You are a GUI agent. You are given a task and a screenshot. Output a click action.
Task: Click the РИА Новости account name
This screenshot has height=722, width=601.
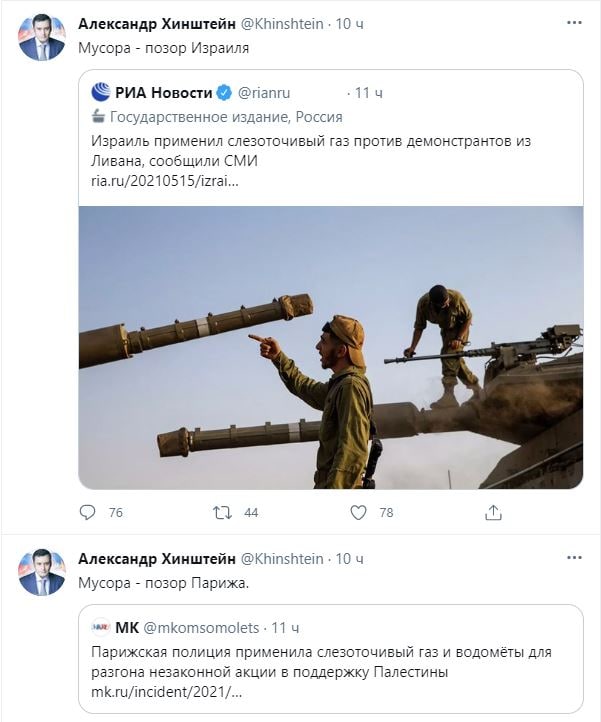pyautogui.click(x=163, y=93)
